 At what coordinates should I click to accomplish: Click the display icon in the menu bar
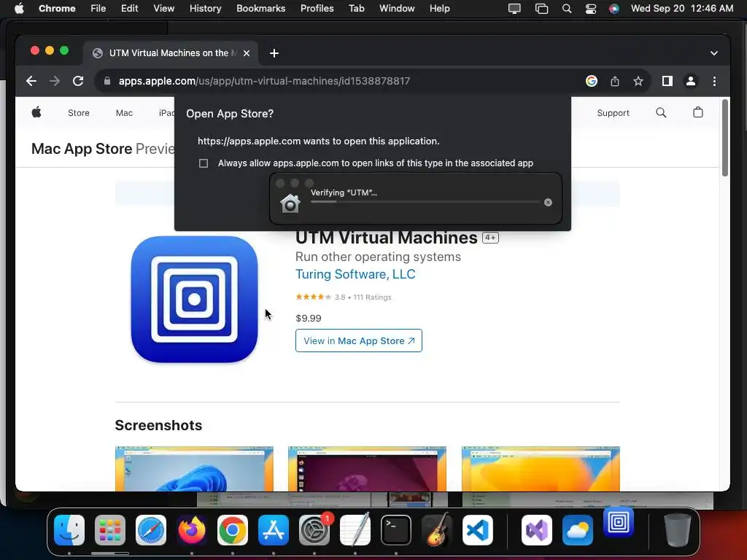click(x=514, y=9)
